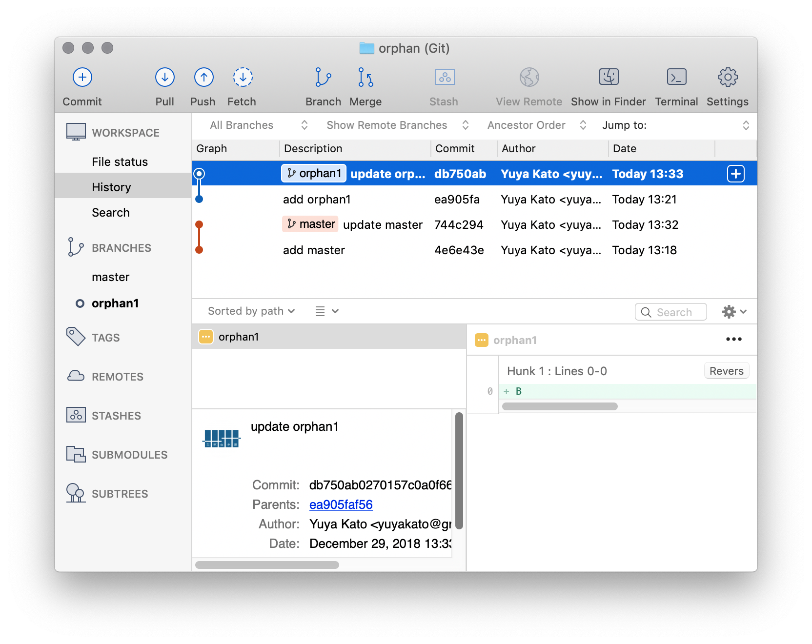Click commit hash 4e6e43e

459,250
